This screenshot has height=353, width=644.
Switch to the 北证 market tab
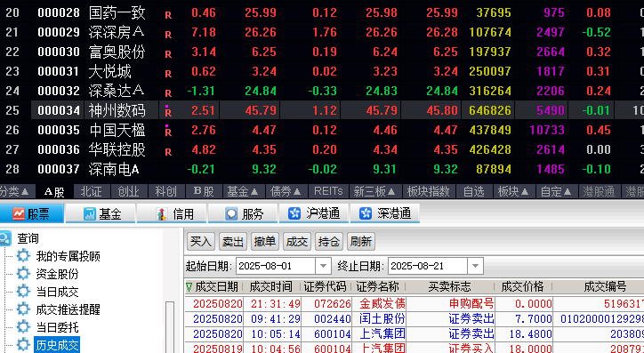pos(91,191)
